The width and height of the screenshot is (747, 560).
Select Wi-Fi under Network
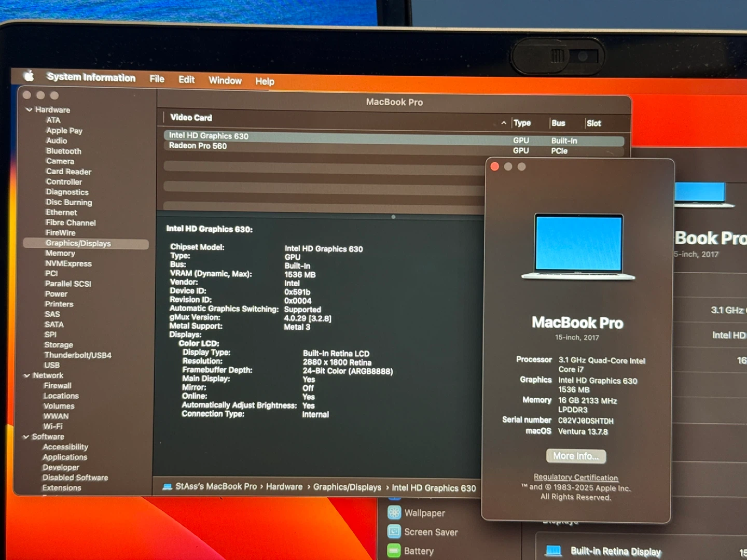53,426
